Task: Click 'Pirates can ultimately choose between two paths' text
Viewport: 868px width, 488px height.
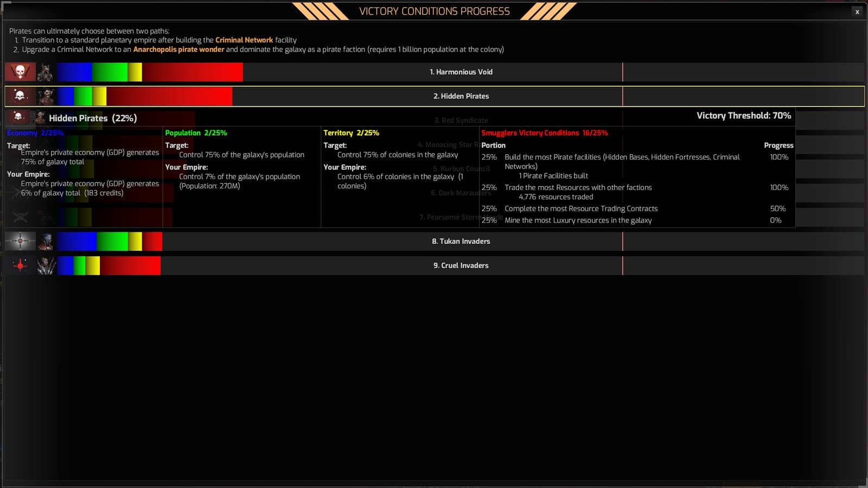Action: pos(89,31)
